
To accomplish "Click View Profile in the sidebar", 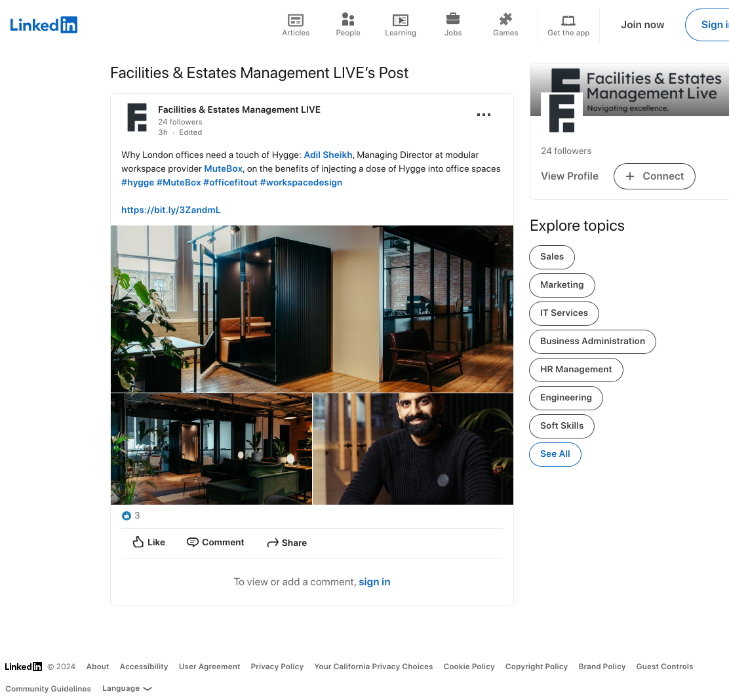I will 570,176.
